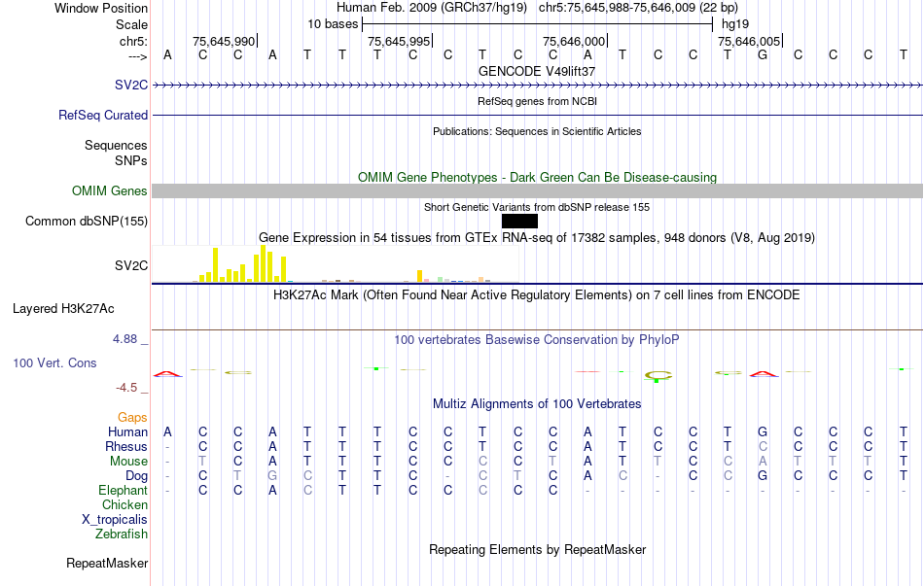Select the Zebrafish alignment row label

[x=122, y=534]
